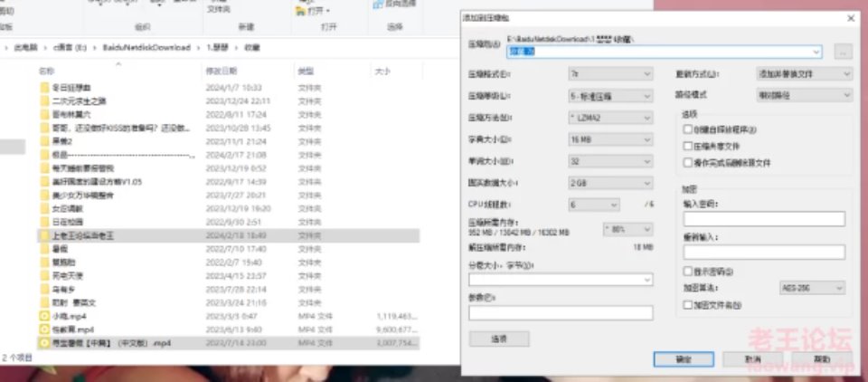Click the 确定 button in archive dialog

pos(684,359)
